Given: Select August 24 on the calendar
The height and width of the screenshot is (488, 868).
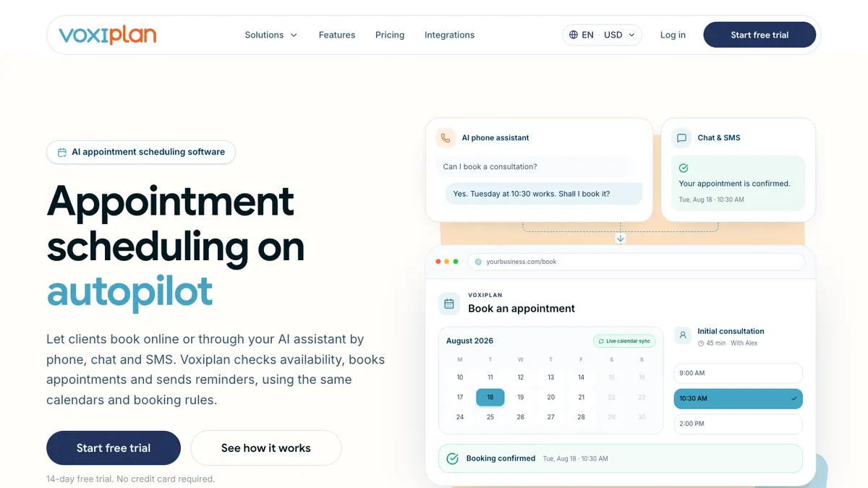Looking at the screenshot, I should click(460, 417).
